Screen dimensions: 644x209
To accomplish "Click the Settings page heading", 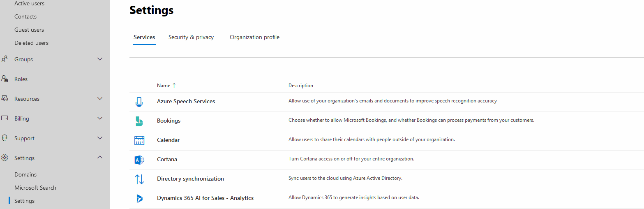I will click(151, 10).
